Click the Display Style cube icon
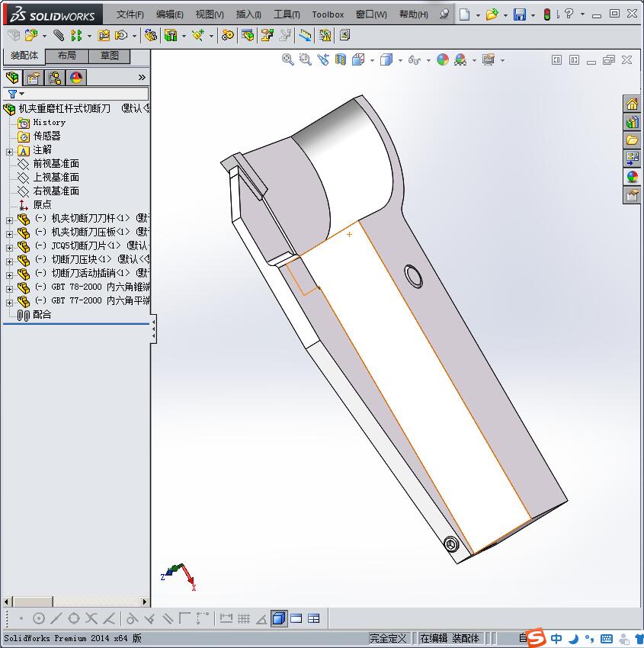The image size is (644, 648). 386,60
